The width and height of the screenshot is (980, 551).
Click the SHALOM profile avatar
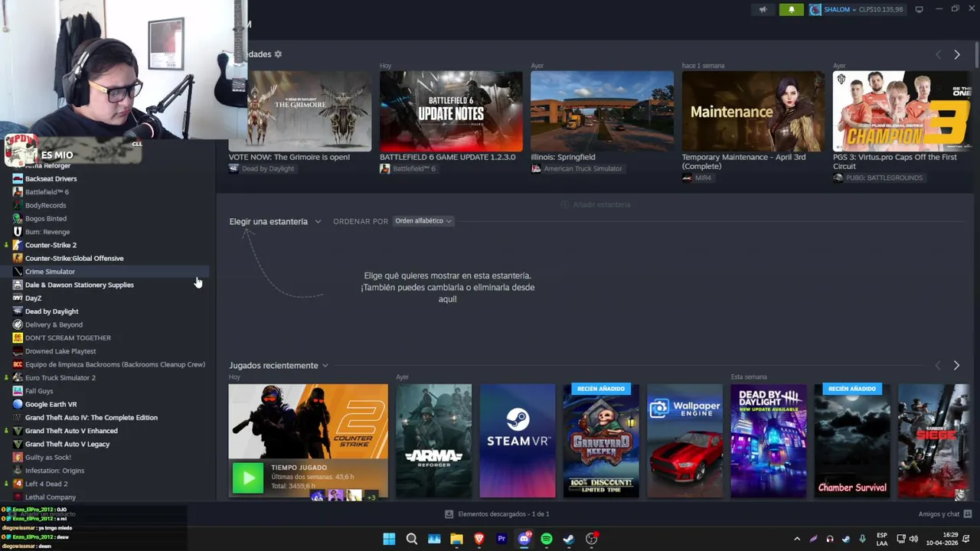pos(815,10)
